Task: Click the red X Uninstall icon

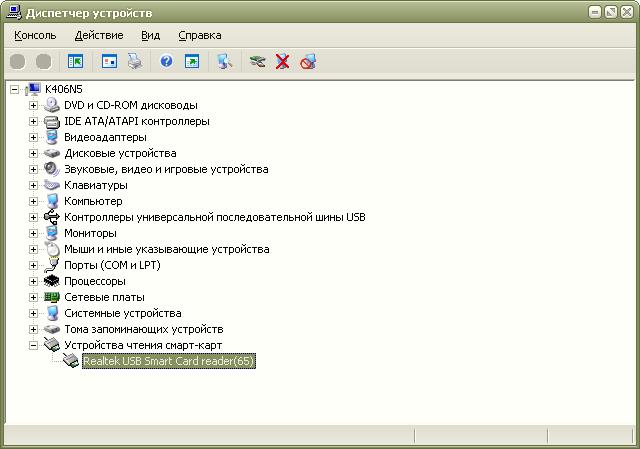Action: 282,62
